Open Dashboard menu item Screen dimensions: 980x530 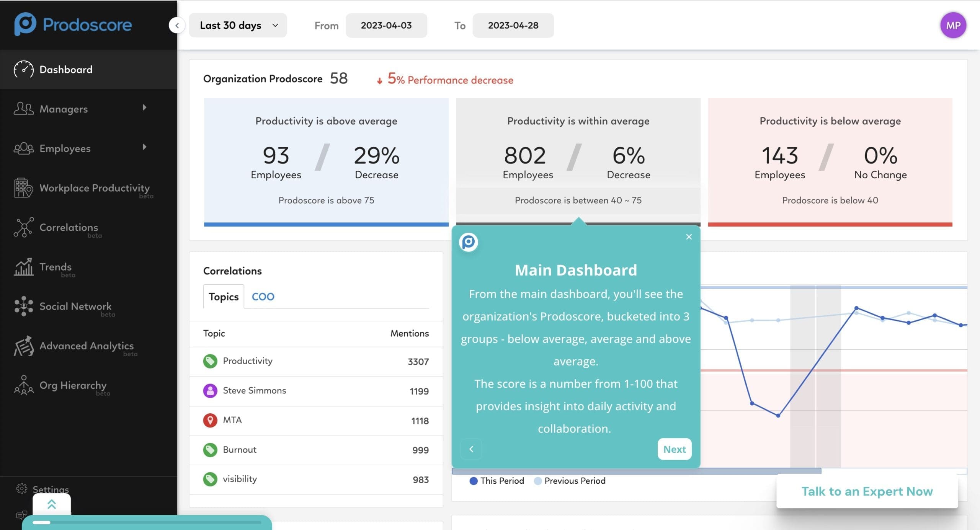88,70
